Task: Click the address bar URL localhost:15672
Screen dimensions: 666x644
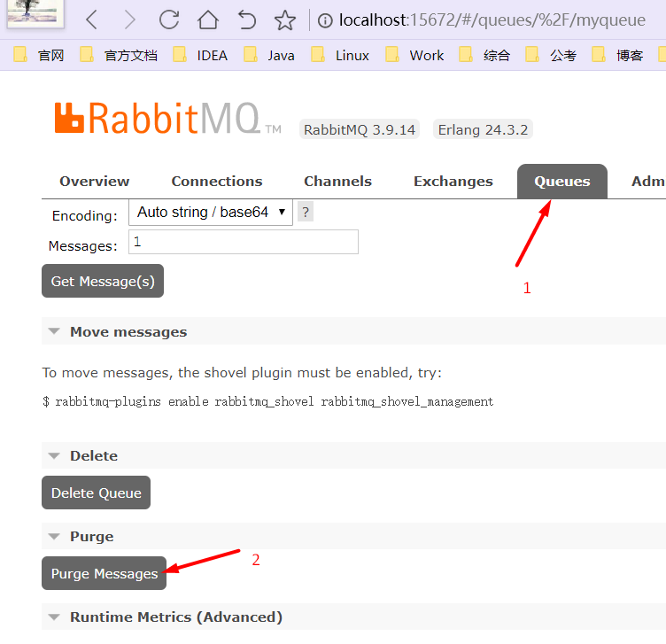Action: 492,20
